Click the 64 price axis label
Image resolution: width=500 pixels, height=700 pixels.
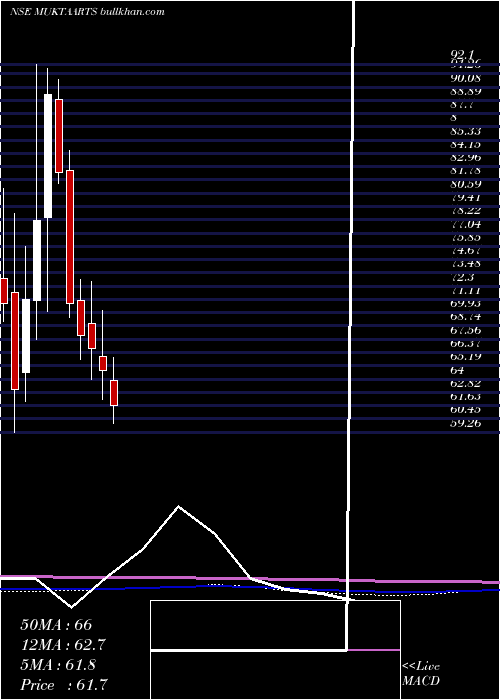point(457,370)
